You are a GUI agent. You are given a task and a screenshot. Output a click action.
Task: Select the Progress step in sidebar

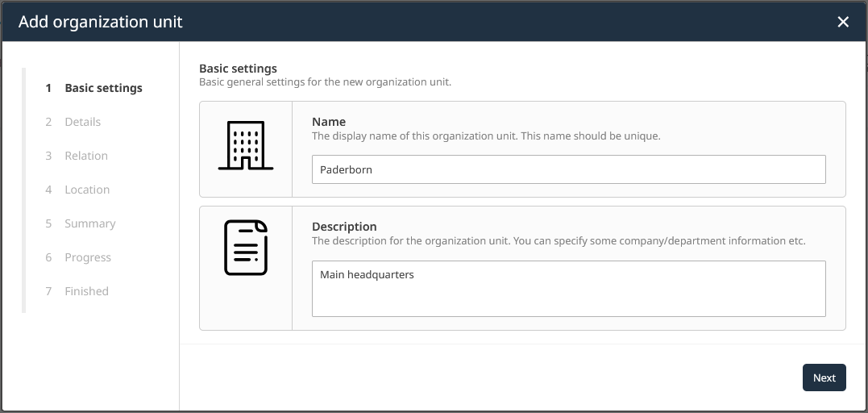[x=88, y=257]
